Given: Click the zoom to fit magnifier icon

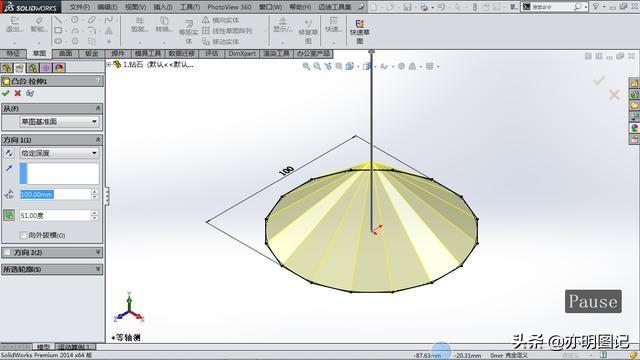Looking at the screenshot, I should click(x=306, y=66).
